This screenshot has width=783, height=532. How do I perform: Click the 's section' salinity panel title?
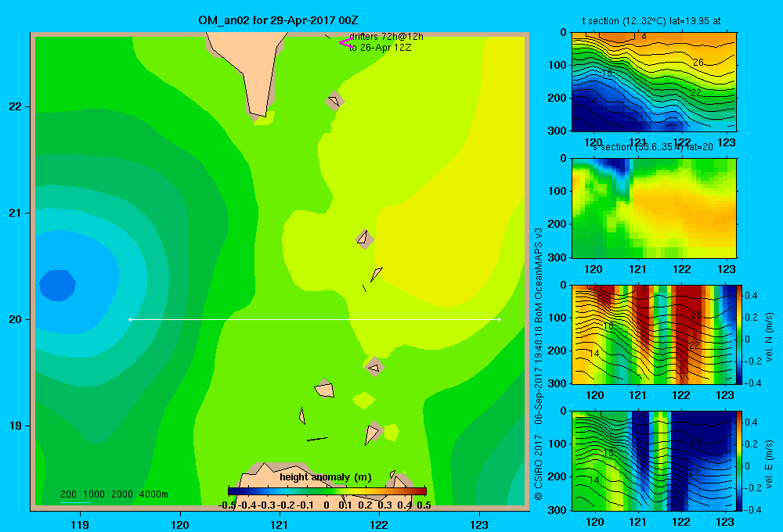(652, 147)
